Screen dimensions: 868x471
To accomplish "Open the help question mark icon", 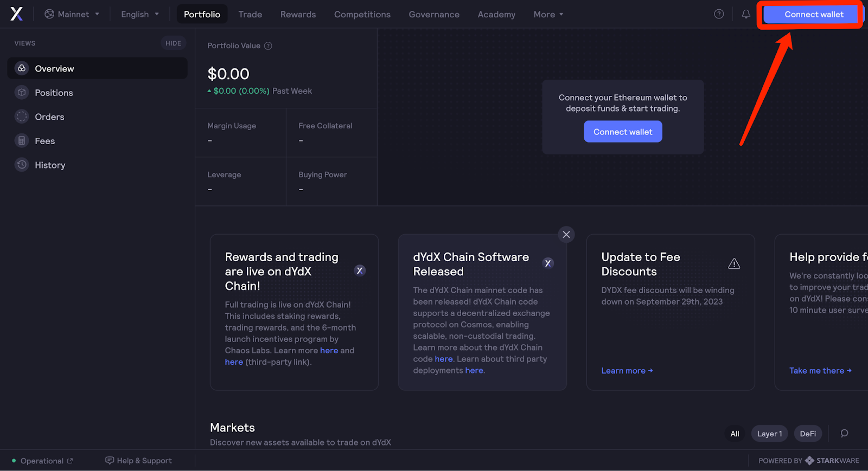I will [x=719, y=14].
